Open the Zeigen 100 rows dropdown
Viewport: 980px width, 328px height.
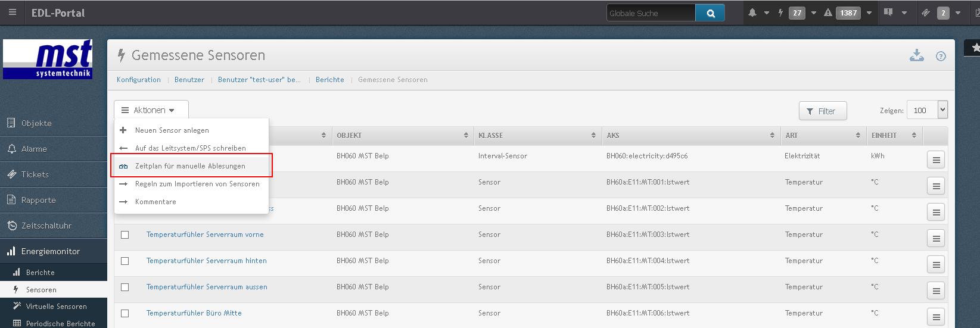927,110
